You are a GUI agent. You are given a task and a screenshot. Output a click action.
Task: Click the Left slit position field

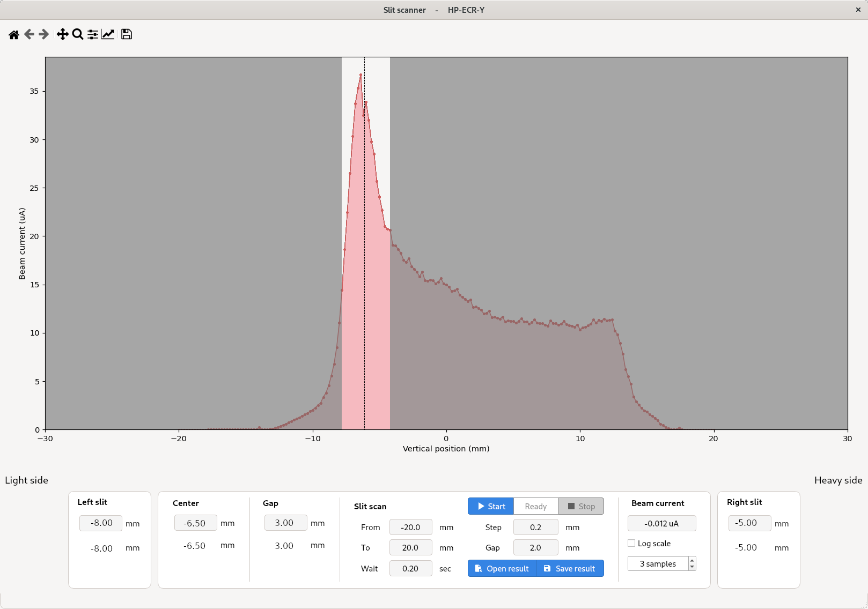click(x=101, y=523)
